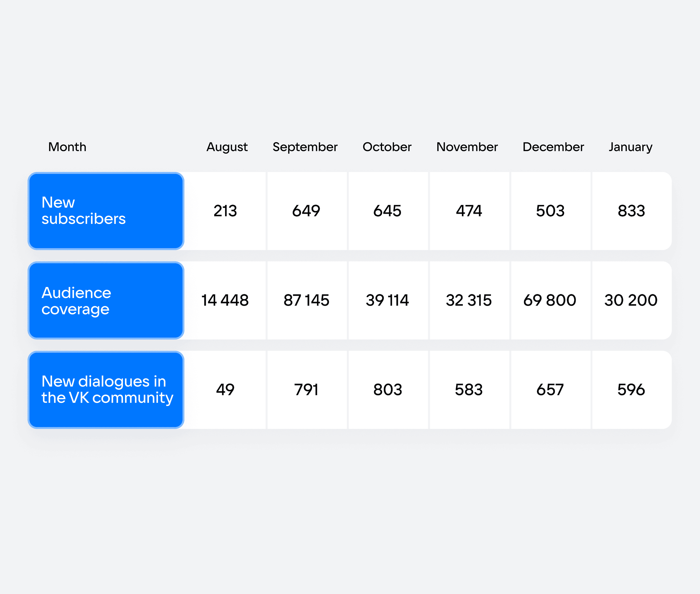The height and width of the screenshot is (594, 700).
Task: Select the New subscribers row header
Action: point(106,211)
